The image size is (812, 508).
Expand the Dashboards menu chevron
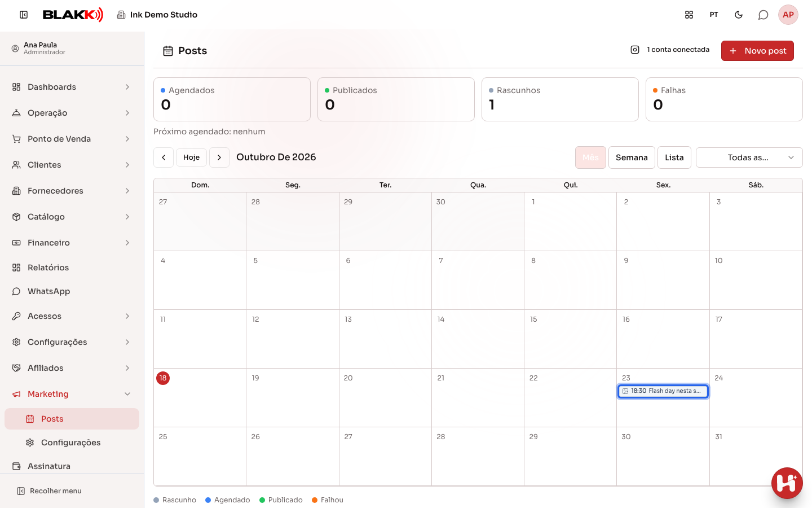(127, 87)
